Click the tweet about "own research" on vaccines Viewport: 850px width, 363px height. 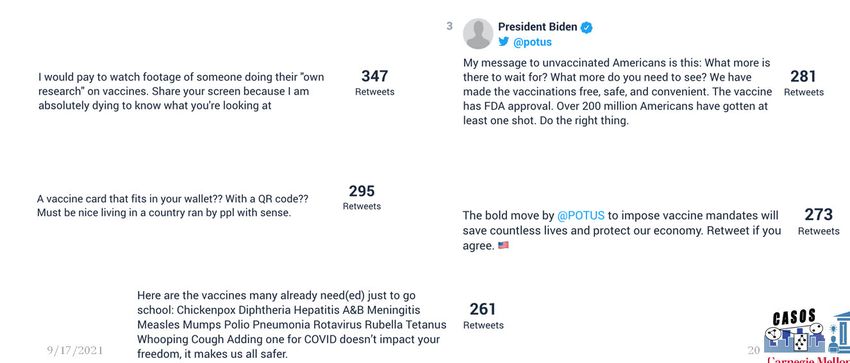(181, 91)
